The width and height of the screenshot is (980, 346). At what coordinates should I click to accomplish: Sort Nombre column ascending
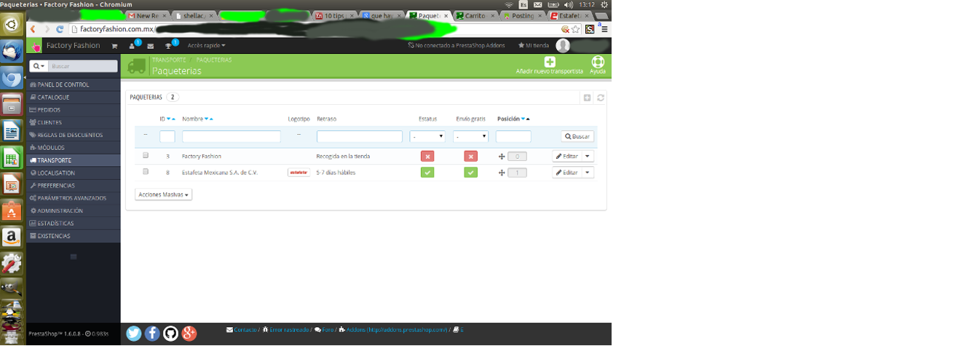click(211, 119)
